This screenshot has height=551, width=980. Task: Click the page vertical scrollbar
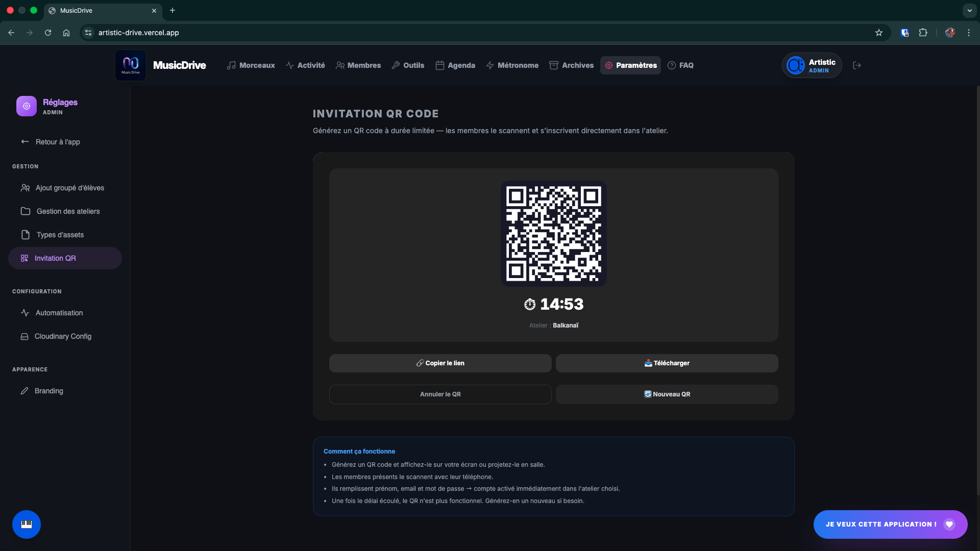[977, 291]
